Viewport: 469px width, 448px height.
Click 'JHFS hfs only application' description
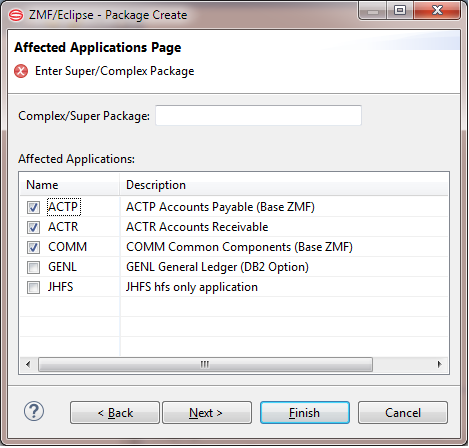[x=192, y=287]
